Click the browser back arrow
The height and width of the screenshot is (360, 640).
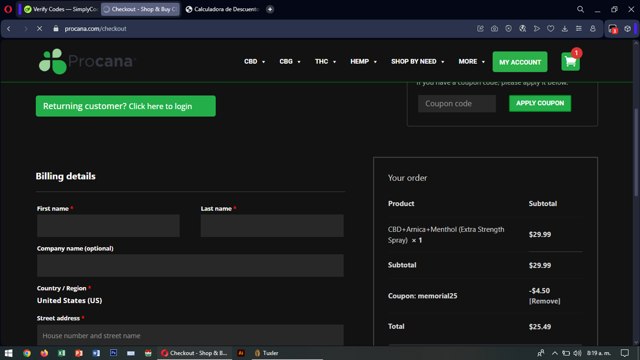[x=9, y=29]
